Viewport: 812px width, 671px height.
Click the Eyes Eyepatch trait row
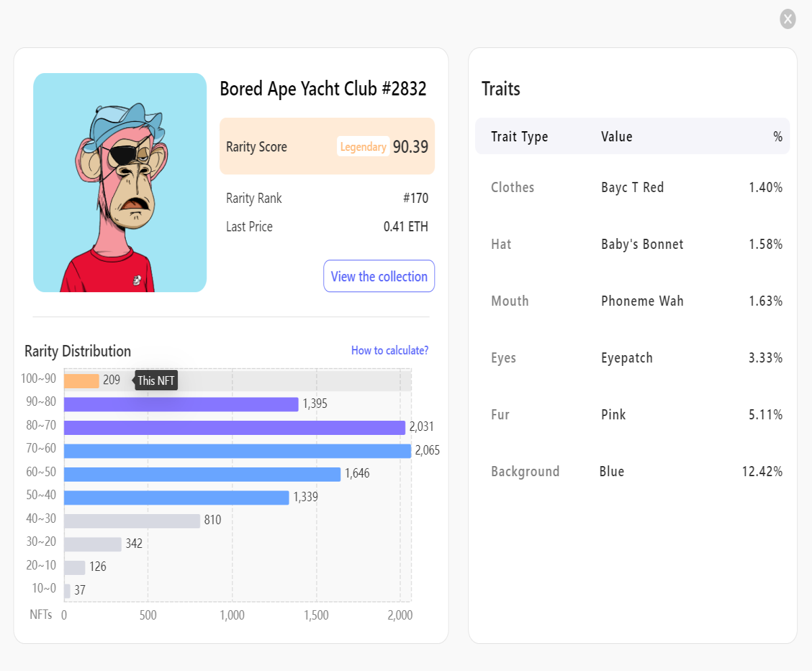[633, 358]
